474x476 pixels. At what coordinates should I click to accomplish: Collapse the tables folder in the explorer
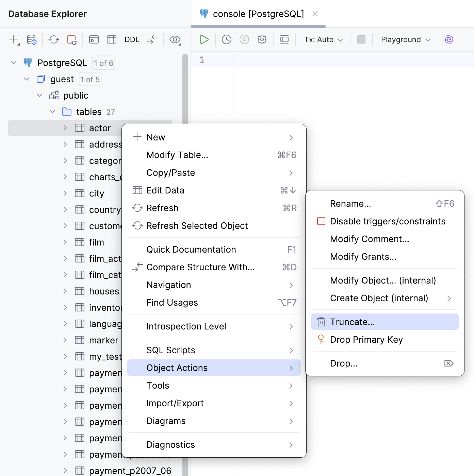coord(52,112)
